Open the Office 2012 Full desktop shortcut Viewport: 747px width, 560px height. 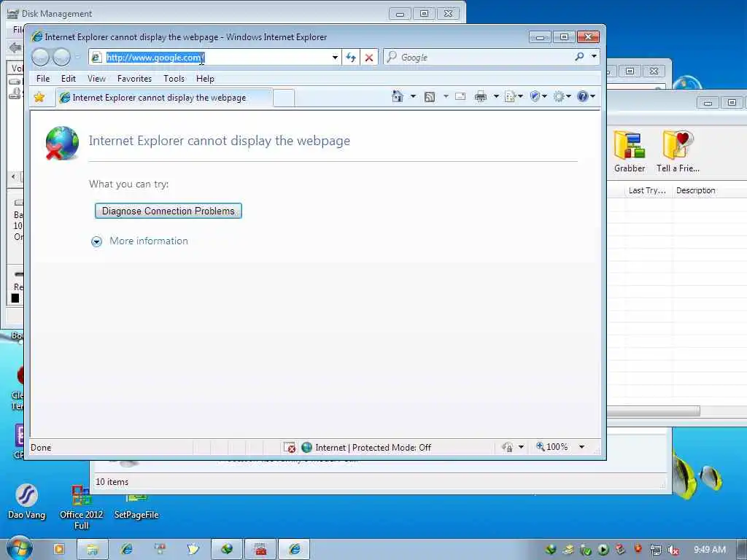(x=81, y=507)
